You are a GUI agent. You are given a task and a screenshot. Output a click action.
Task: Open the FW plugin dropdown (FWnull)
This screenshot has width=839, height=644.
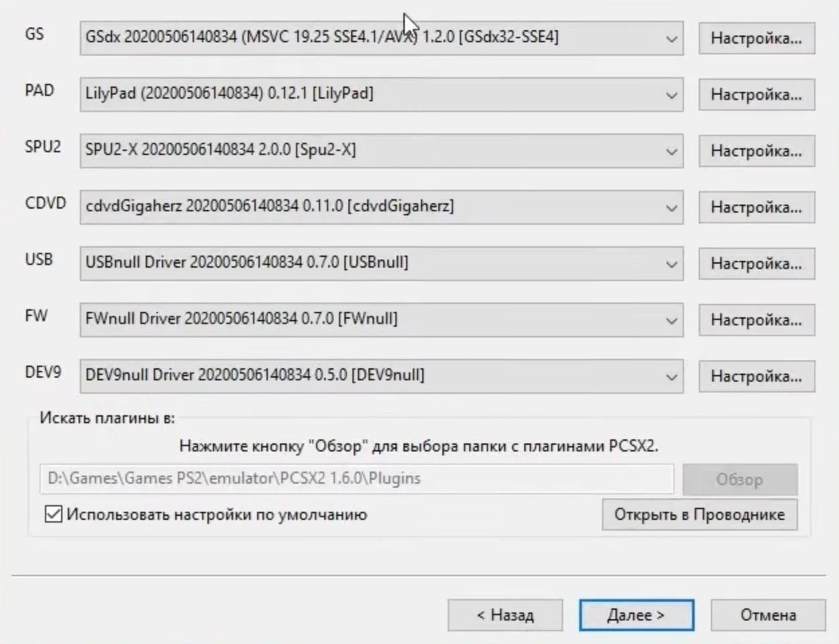click(x=381, y=319)
